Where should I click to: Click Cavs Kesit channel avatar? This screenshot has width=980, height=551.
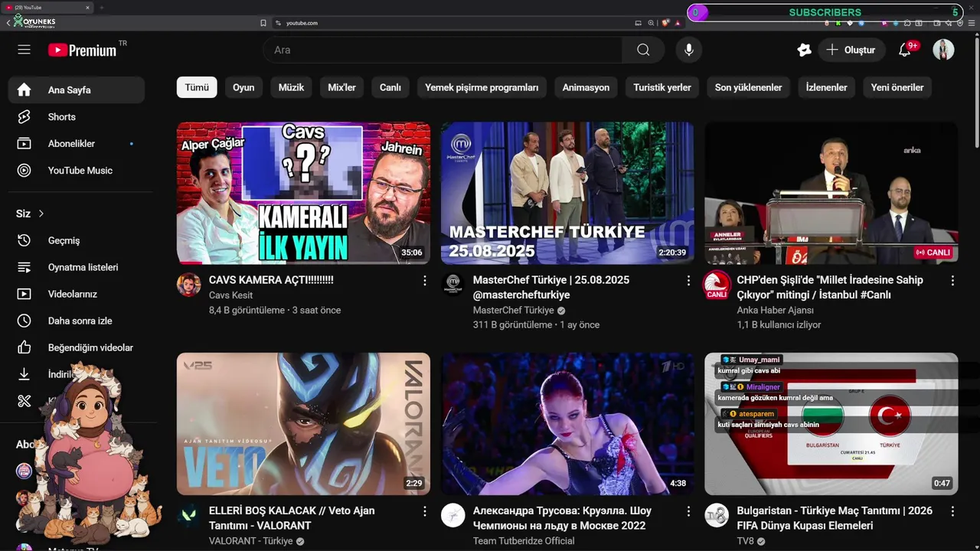click(x=188, y=285)
